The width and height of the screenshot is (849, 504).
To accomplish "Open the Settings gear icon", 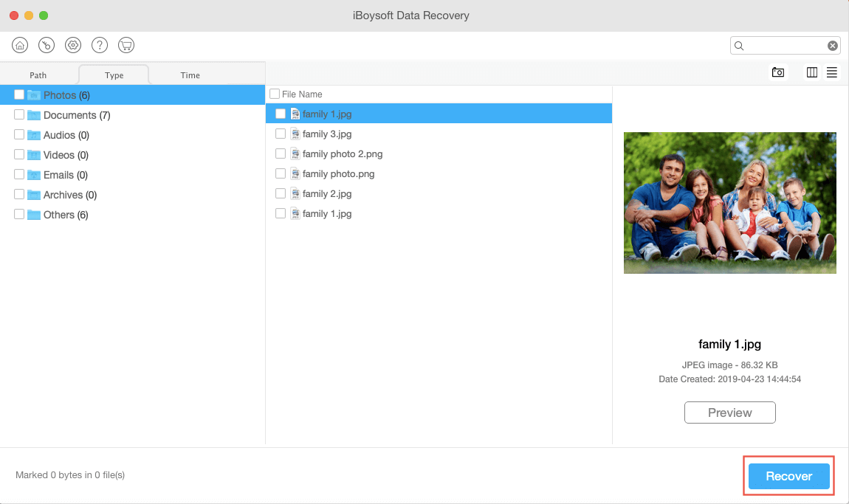I will [73, 45].
